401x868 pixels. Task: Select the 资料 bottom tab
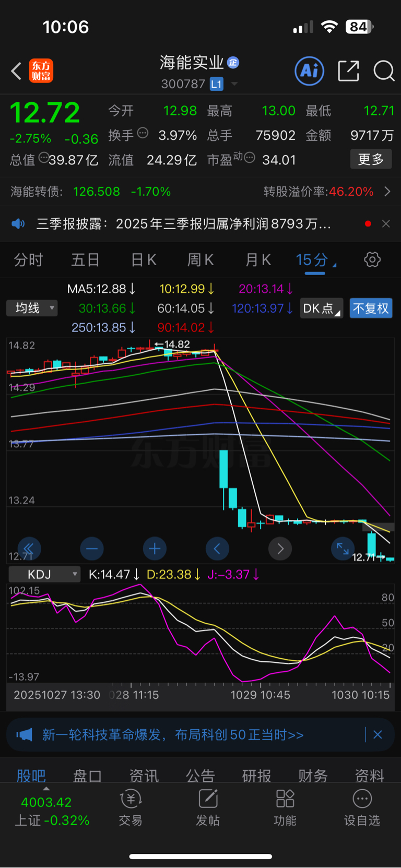[x=369, y=776]
